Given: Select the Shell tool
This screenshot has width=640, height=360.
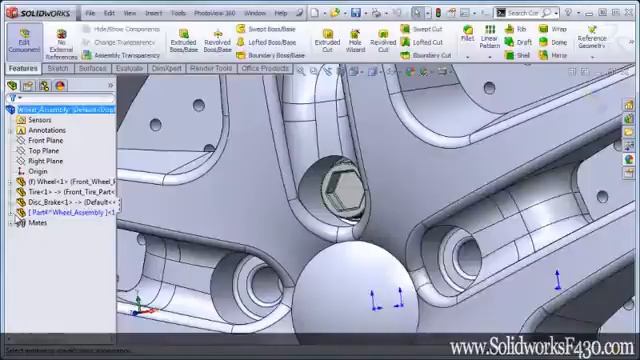Looking at the screenshot, I should coord(517,55).
